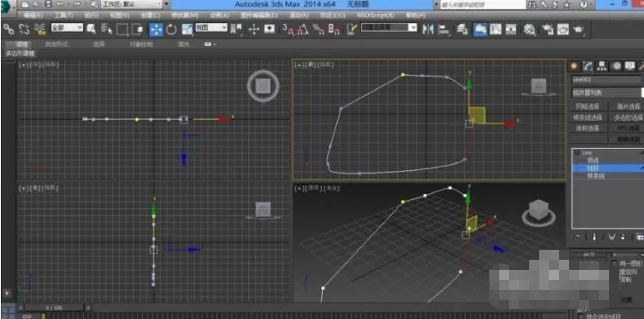Image resolution: width=644 pixels, height=319 pixels.
Task: Click the 样条线选择 modifier button
Action: pos(587,117)
